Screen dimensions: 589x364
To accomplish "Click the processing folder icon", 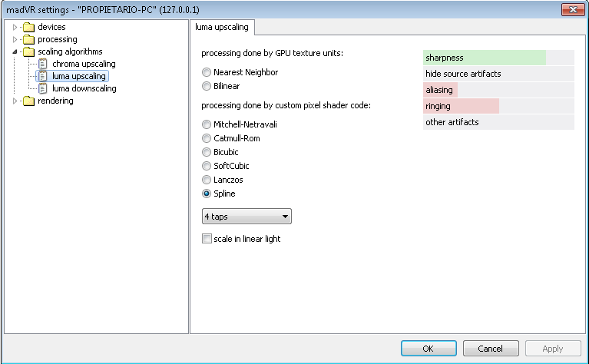I will pos(28,39).
